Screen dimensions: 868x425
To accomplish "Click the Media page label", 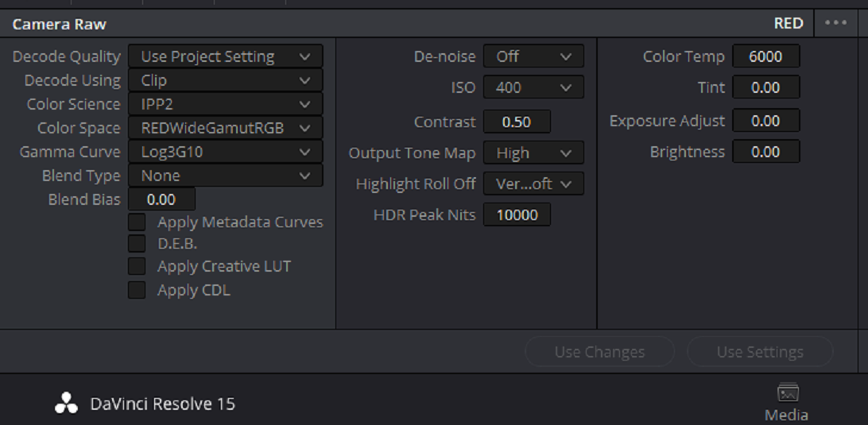I will pyautogui.click(x=787, y=415).
